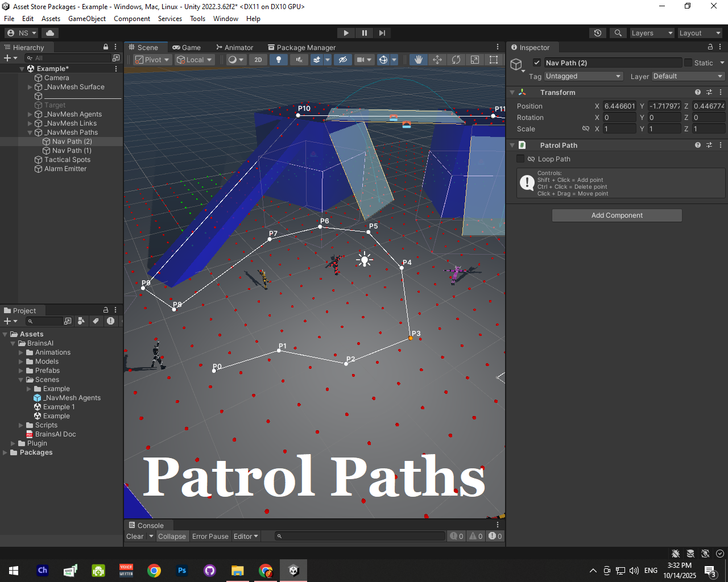The width and height of the screenshot is (728, 582).
Task: Clear the Console log
Action: pos(135,537)
